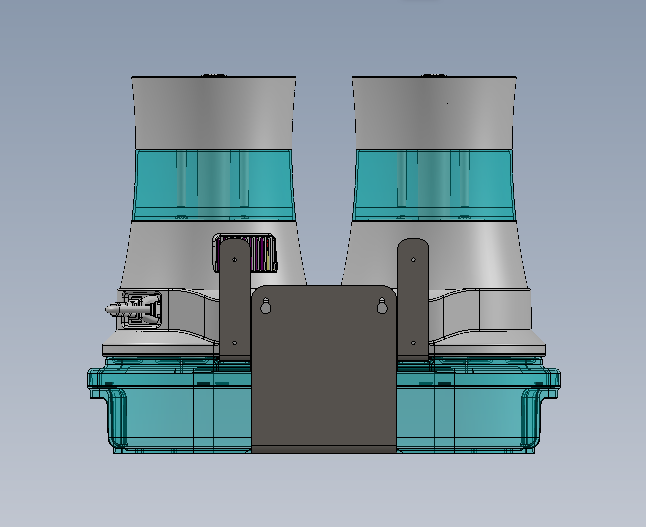Viewport: 646px width, 527px height.
Task: Click the upper gray shell of left tower
Action: (x=214, y=112)
